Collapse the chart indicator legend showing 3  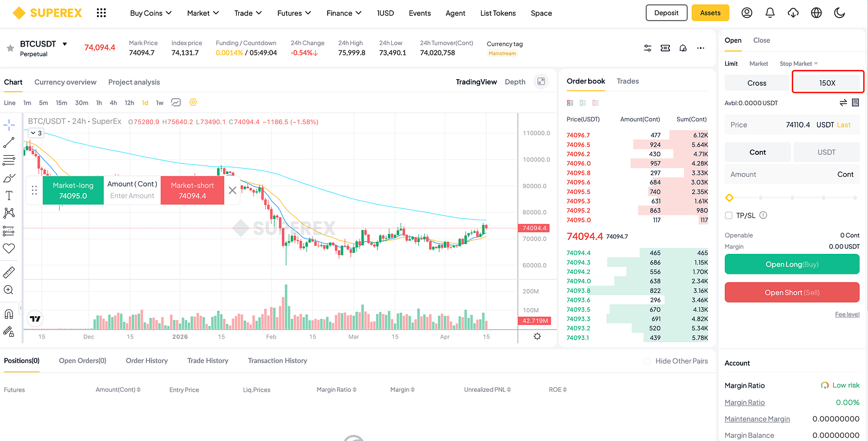[36, 133]
